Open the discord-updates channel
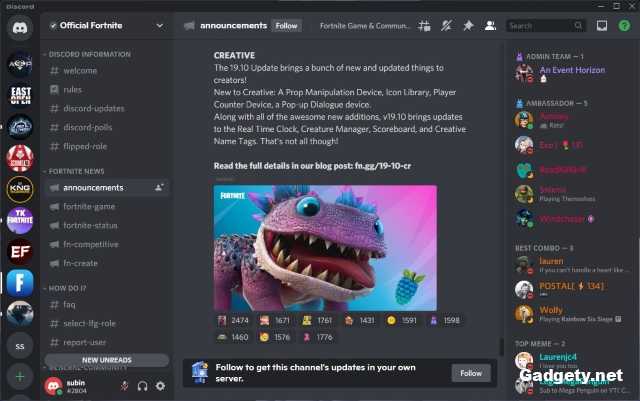Screen dimensions: 640x401 pyautogui.click(x=94, y=108)
